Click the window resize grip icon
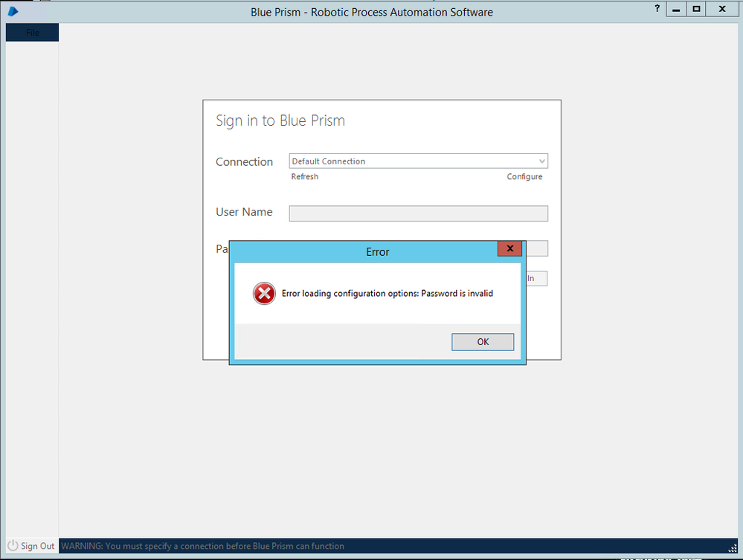 point(733,547)
